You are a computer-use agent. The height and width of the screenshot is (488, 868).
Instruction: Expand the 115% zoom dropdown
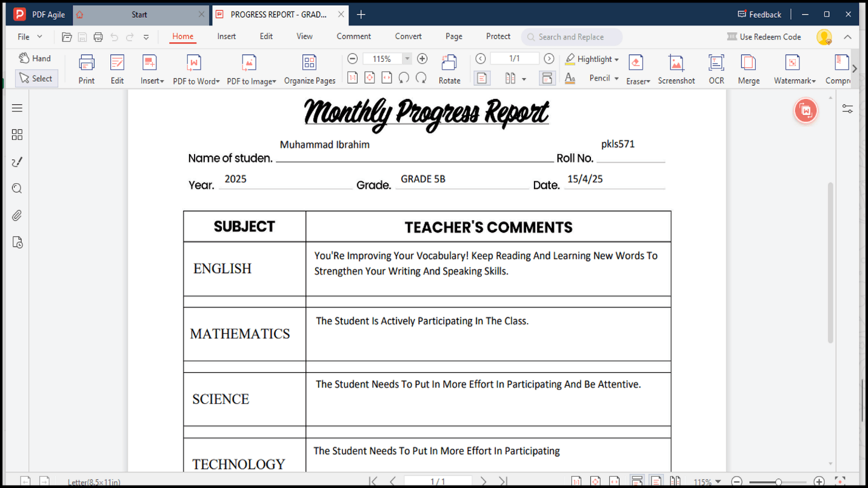[x=407, y=59]
